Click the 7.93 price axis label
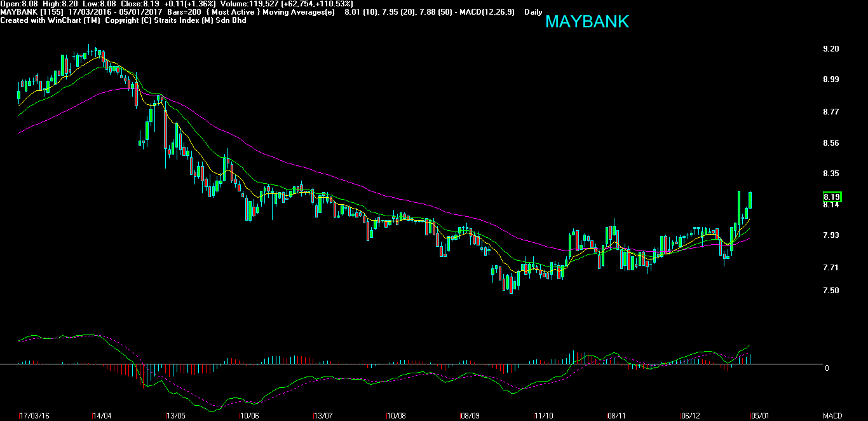This screenshot has width=868, height=421. point(831,235)
